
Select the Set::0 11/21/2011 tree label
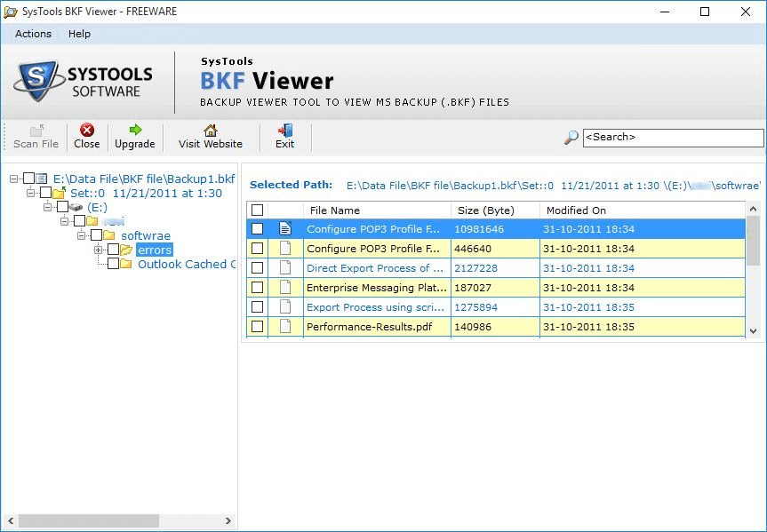(147, 193)
